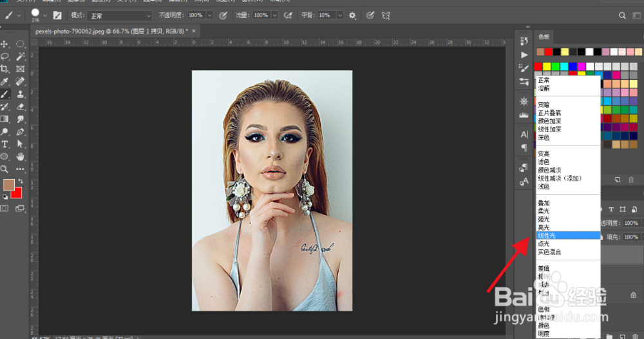Screen dimensions: 644x339
Task: Select the Path Selection tool
Action: point(20,144)
